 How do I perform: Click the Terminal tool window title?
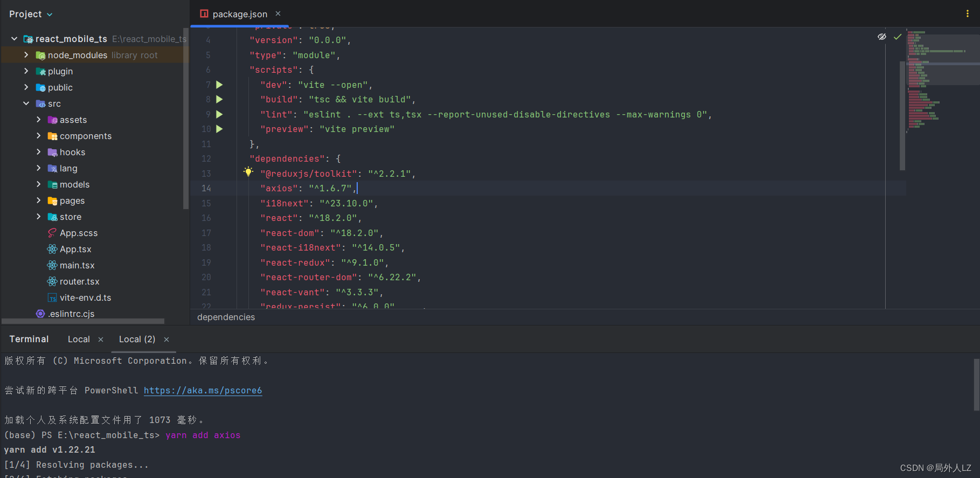click(x=29, y=339)
